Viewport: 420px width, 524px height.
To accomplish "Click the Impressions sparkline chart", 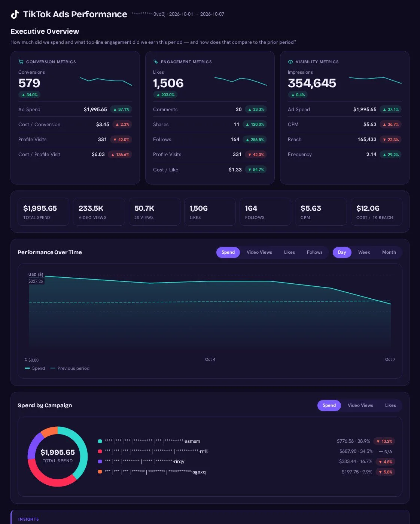I will point(375,80).
